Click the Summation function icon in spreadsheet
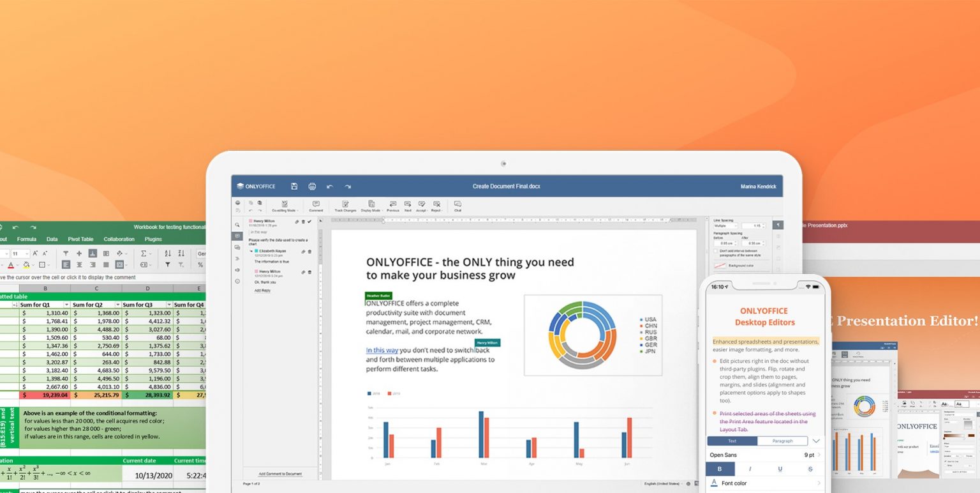980x493 pixels. 144,254
